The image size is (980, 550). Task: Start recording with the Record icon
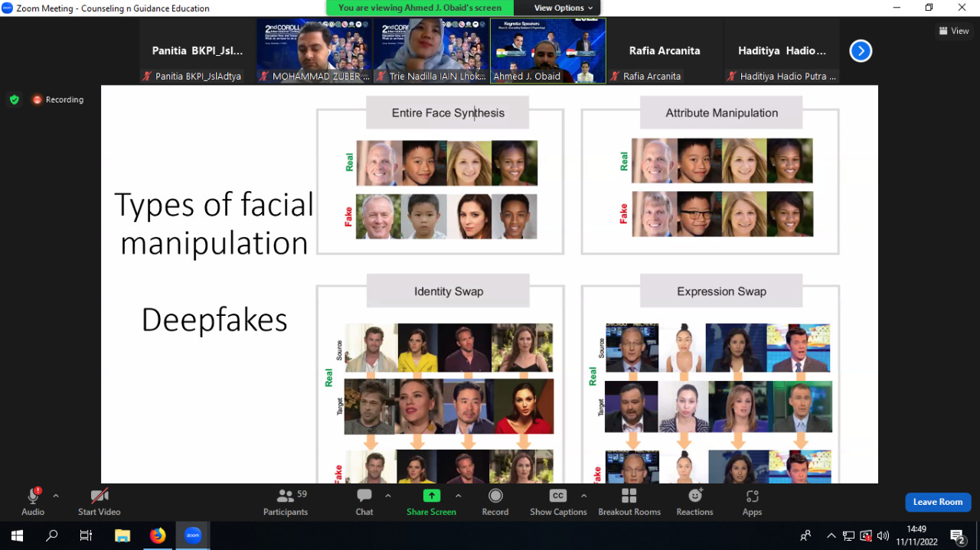click(x=495, y=502)
